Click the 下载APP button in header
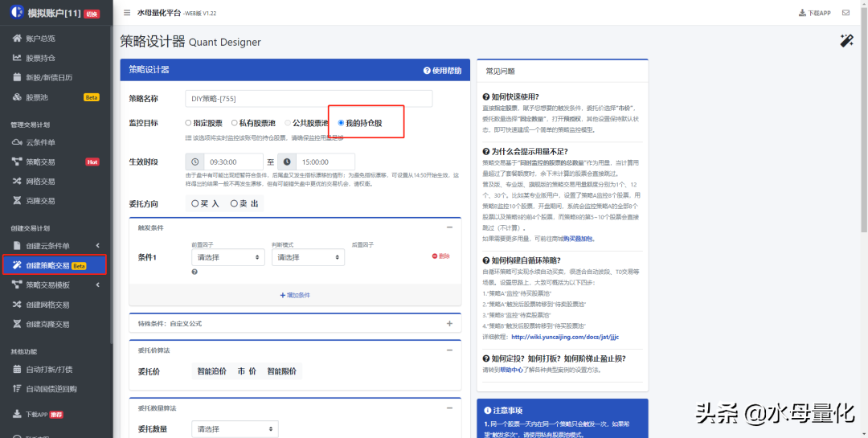 tap(815, 12)
